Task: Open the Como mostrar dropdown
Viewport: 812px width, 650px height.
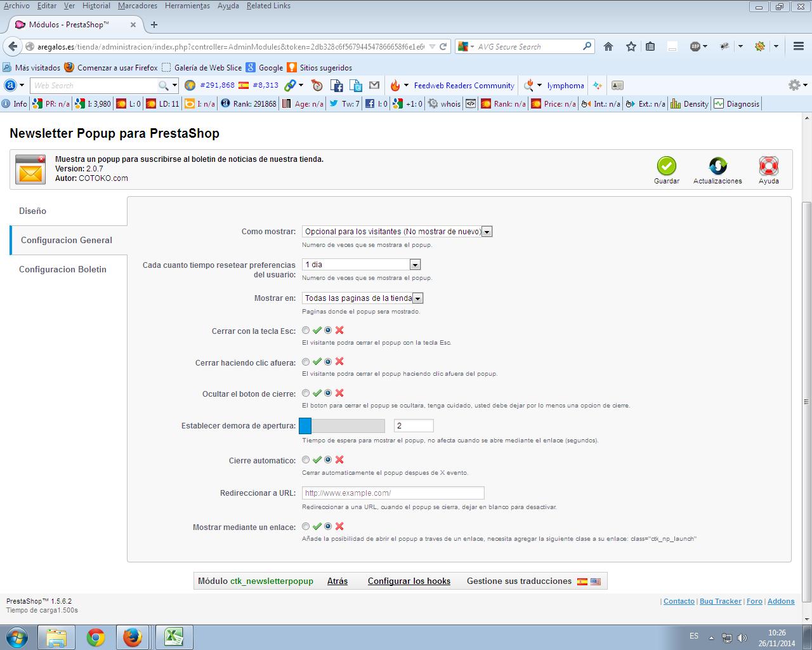Action: [x=397, y=232]
